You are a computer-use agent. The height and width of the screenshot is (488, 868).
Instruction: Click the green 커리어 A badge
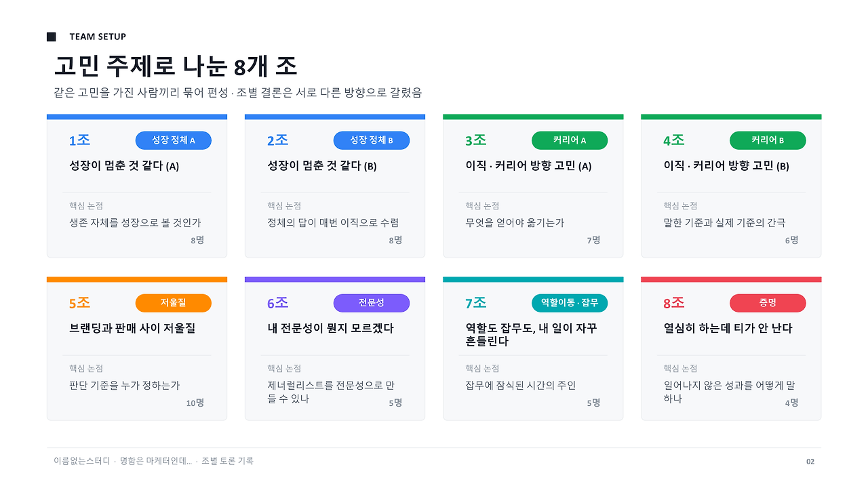click(x=570, y=140)
